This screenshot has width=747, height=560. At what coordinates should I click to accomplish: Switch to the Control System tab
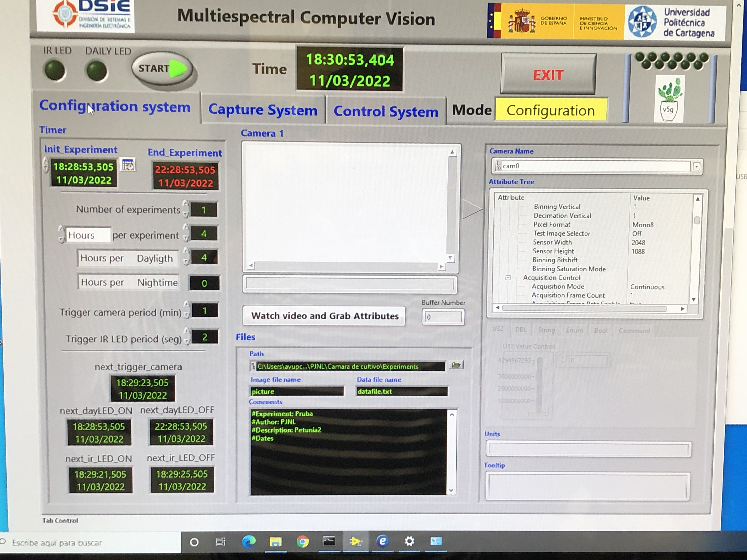pos(386,111)
